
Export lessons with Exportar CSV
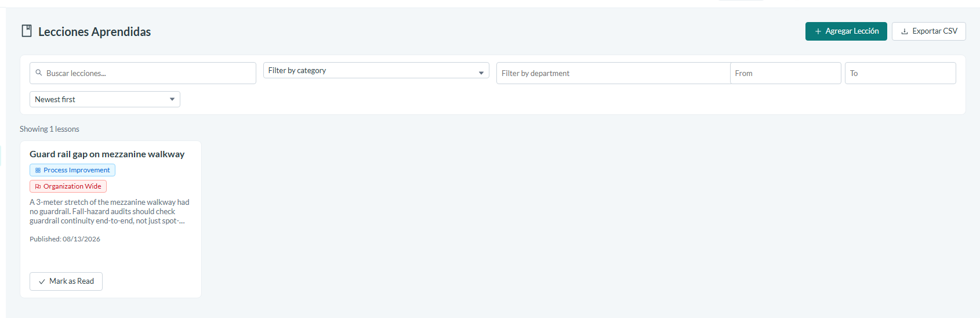929,31
